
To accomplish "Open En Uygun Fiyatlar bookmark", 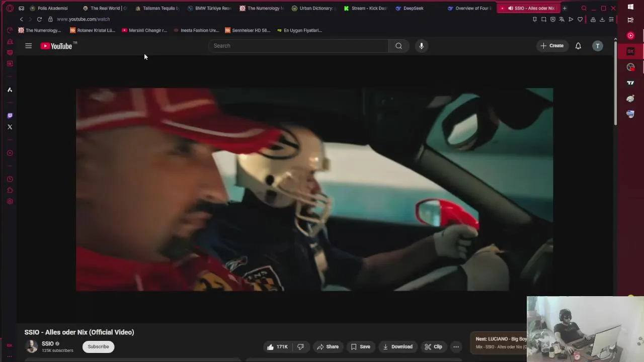I will tap(299, 30).
